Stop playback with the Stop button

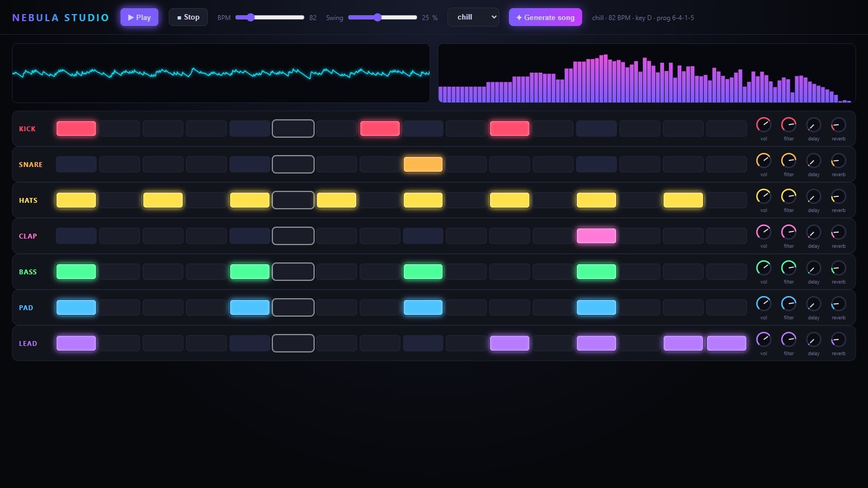point(188,17)
